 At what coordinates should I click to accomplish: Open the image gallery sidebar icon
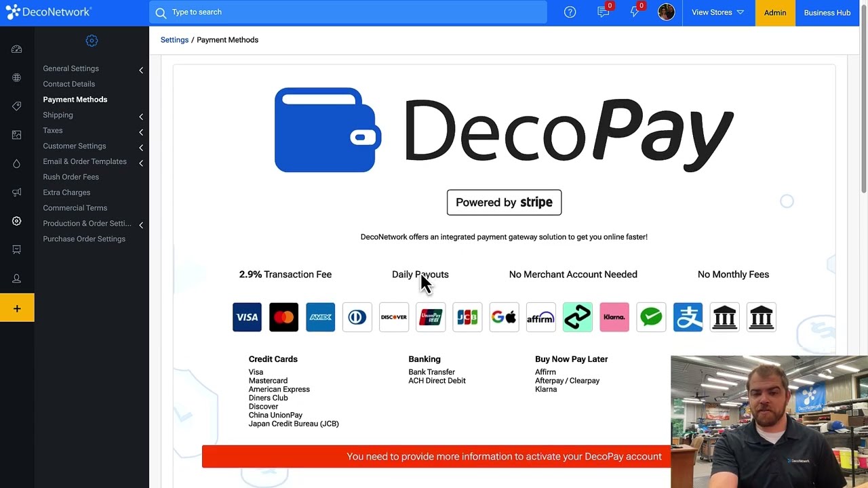pos(17,135)
